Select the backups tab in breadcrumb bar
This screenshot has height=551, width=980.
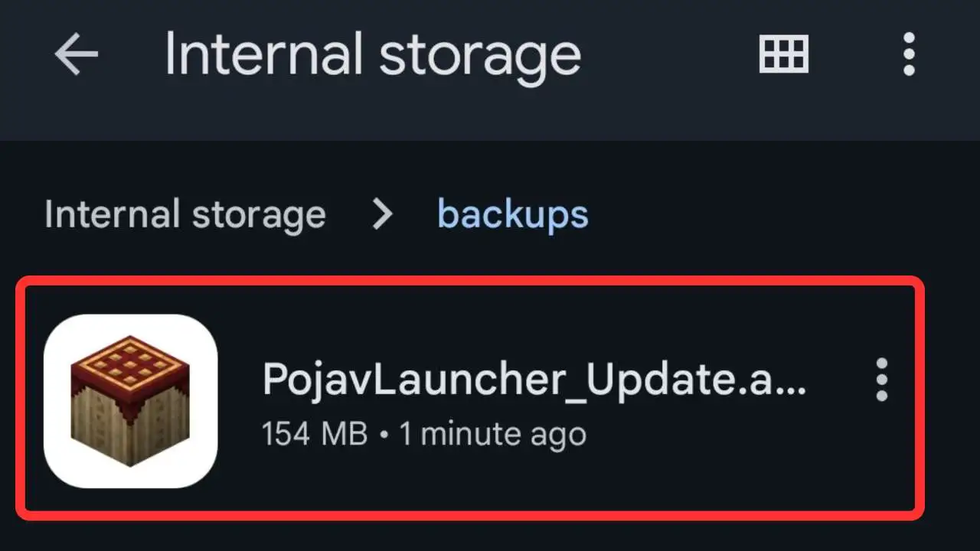click(511, 214)
